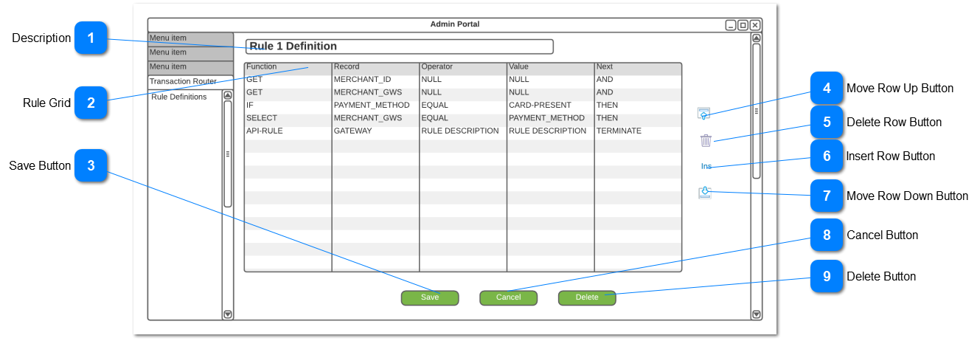
Task: Click the Delete Row trash icon
Action: [706, 140]
